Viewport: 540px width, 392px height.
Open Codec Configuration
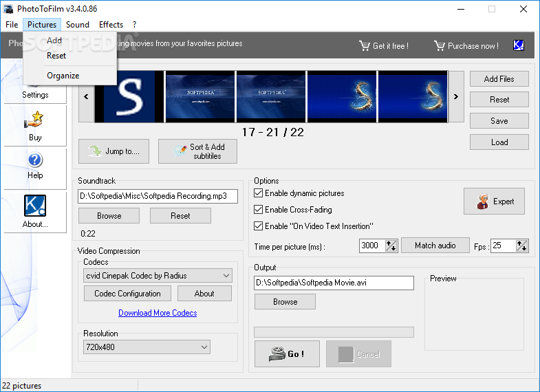[x=127, y=294]
